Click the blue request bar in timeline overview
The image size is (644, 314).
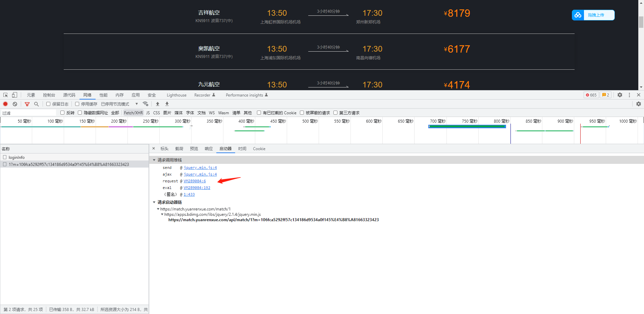[467, 126]
